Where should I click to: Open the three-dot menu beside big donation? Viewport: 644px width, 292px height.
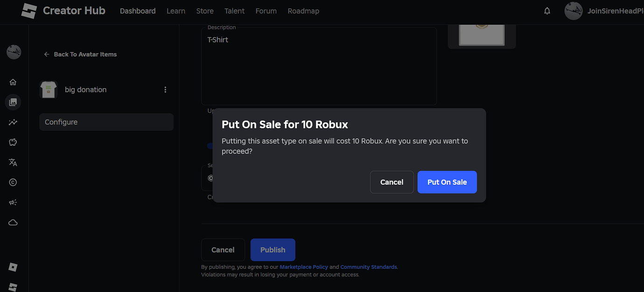pyautogui.click(x=165, y=89)
